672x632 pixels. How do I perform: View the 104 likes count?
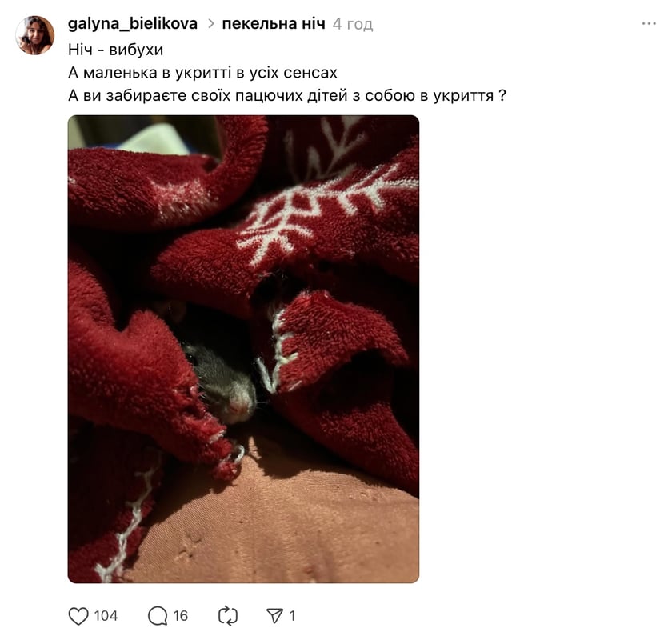pos(106,616)
